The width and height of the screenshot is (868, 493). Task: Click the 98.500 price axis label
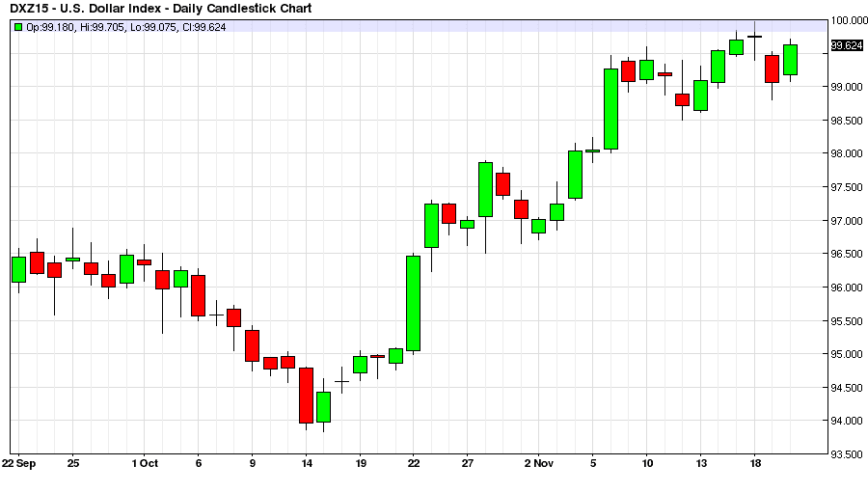coord(847,121)
